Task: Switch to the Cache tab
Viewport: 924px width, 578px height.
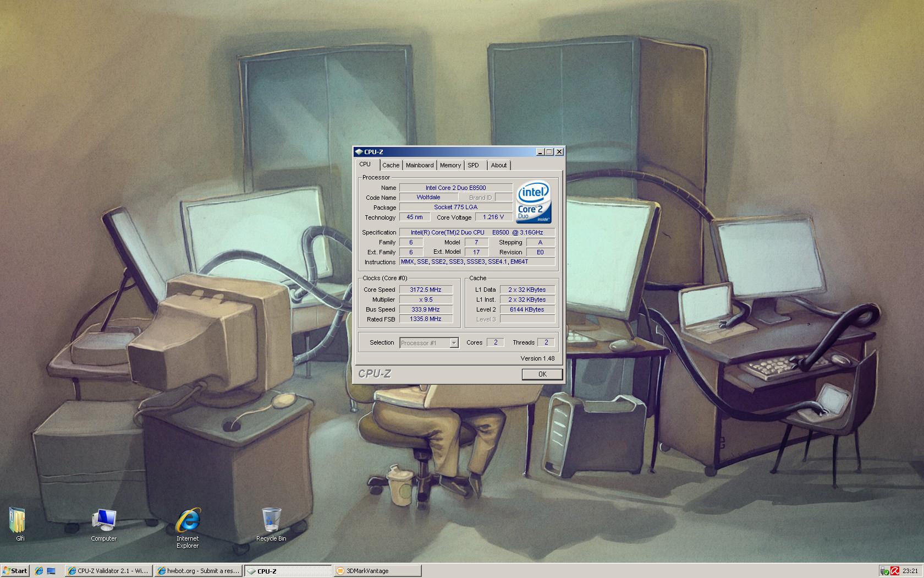Action: [x=391, y=165]
